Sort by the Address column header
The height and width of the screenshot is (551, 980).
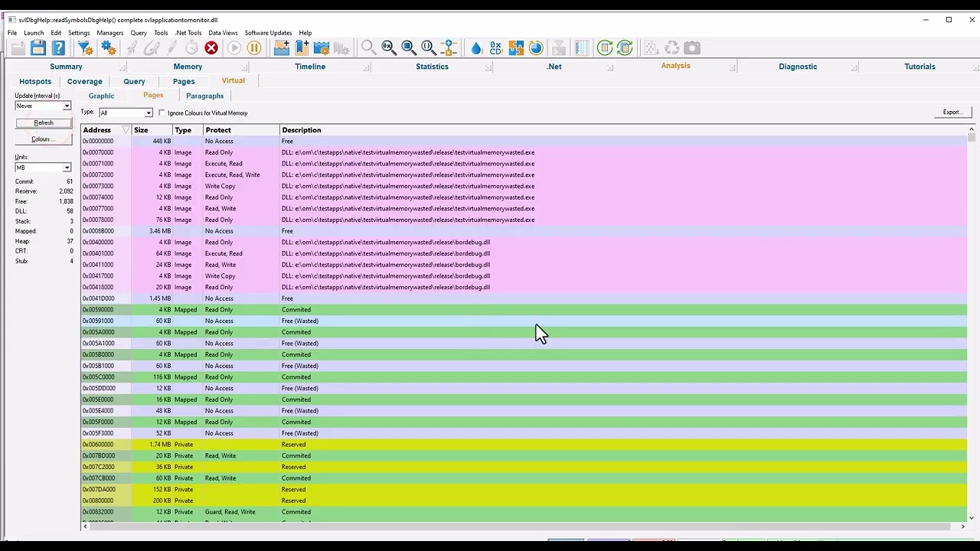tap(106, 130)
